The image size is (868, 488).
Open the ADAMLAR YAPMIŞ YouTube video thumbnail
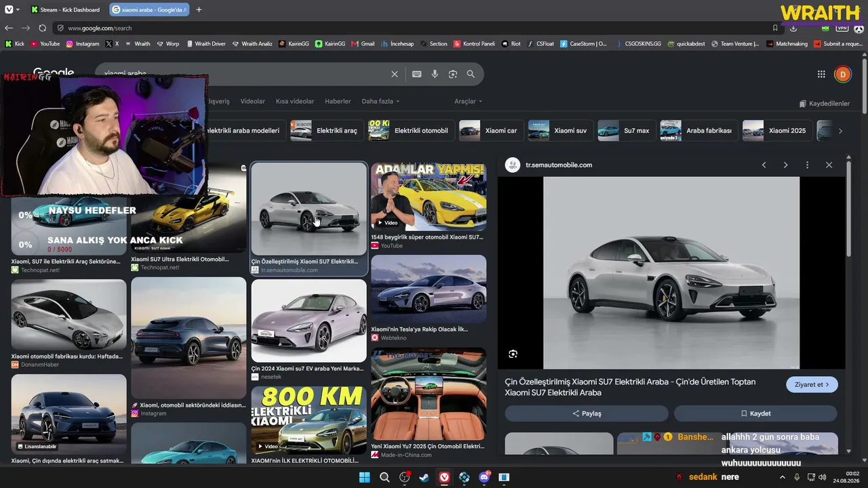click(x=429, y=197)
